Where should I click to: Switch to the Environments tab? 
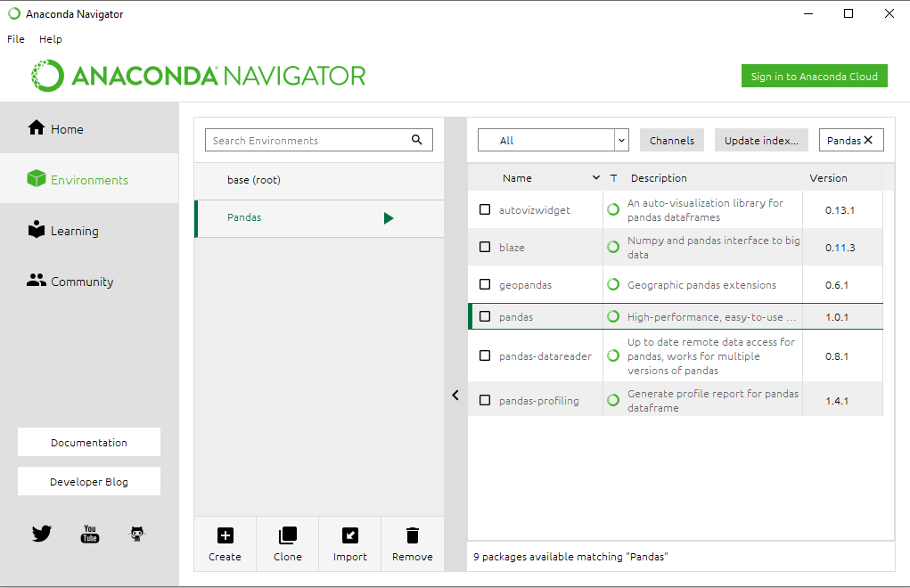[89, 178]
